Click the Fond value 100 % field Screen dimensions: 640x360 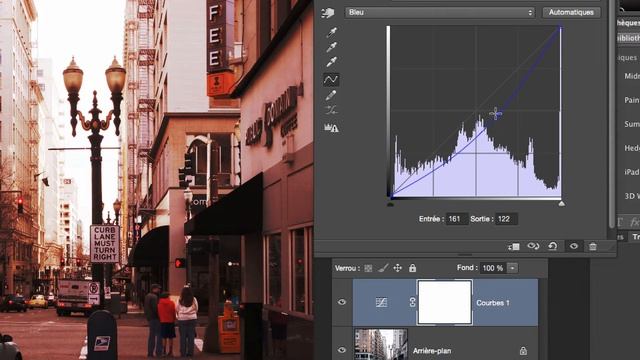493,268
